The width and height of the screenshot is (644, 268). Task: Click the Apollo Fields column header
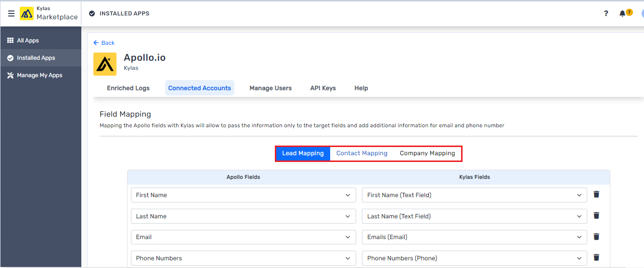tap(243, 177)
